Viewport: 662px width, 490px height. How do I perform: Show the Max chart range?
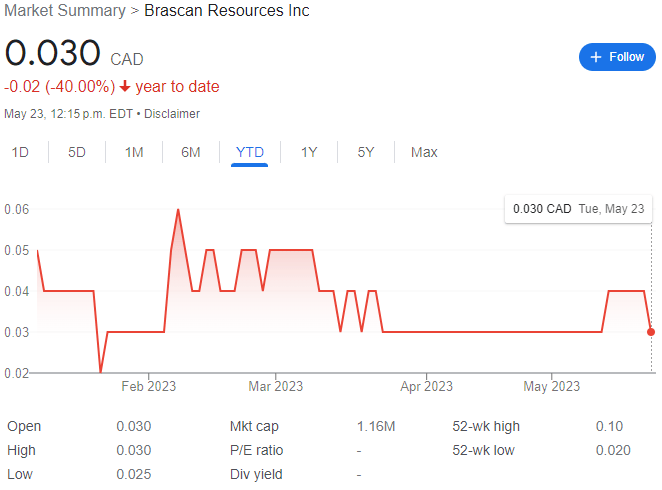(x=424, y=152)
